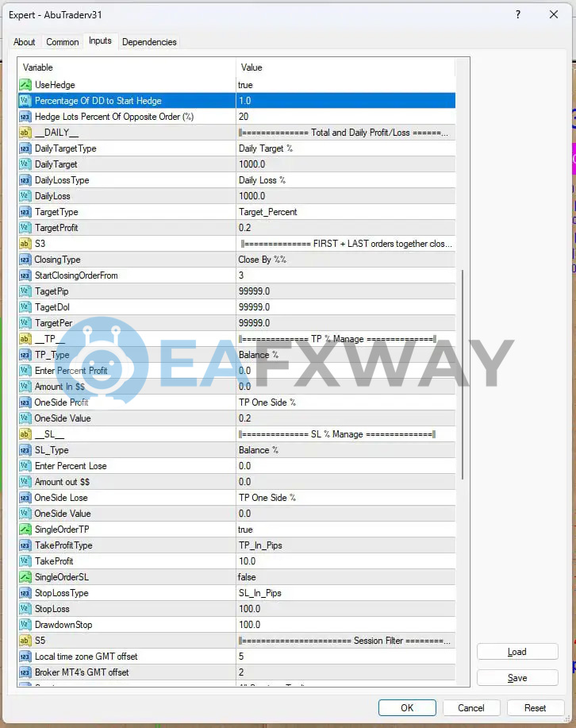Click the icon beside Percentage Of DD to Start Hedge

tap(25, 101)
